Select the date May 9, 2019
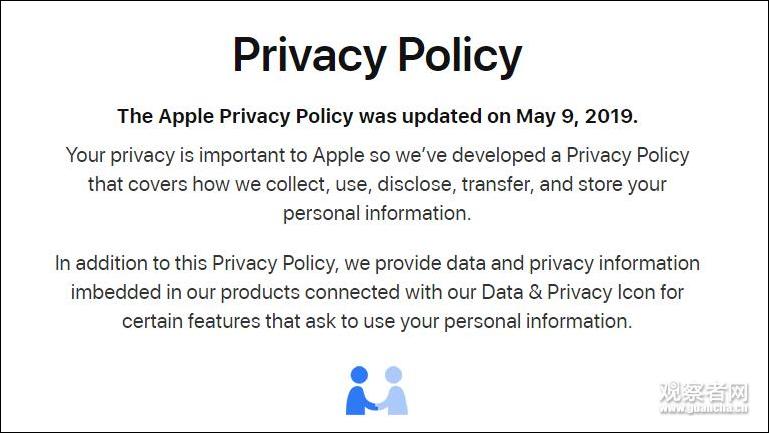 576,116
